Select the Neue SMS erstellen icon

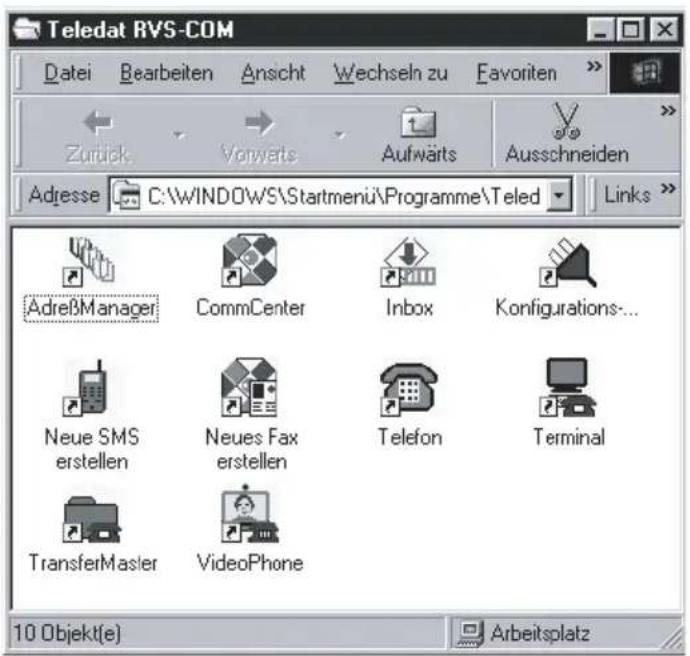tap(85, 388)
